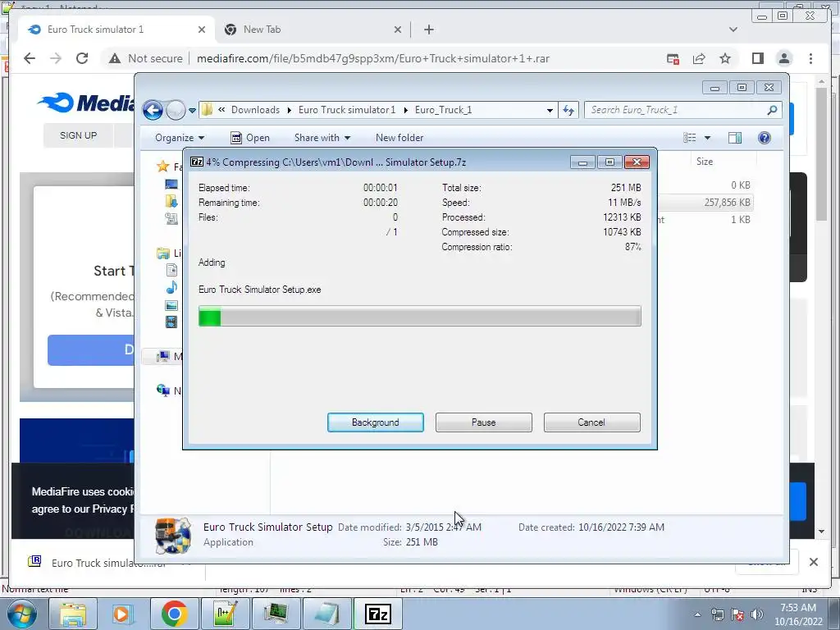Viewport: 840px width, 630px height.
Task: Toggle the Explorer preview pane
Action: [x=735, y=138]
